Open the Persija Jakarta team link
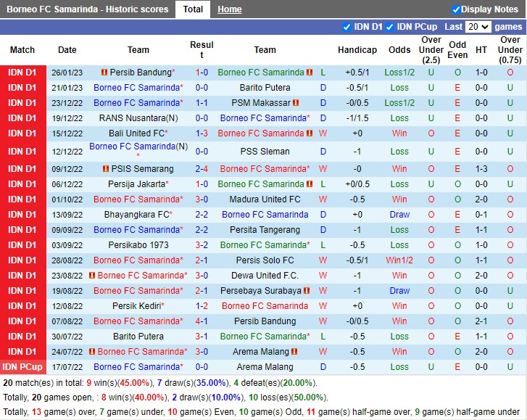The image size is (527, 420). 137,184
